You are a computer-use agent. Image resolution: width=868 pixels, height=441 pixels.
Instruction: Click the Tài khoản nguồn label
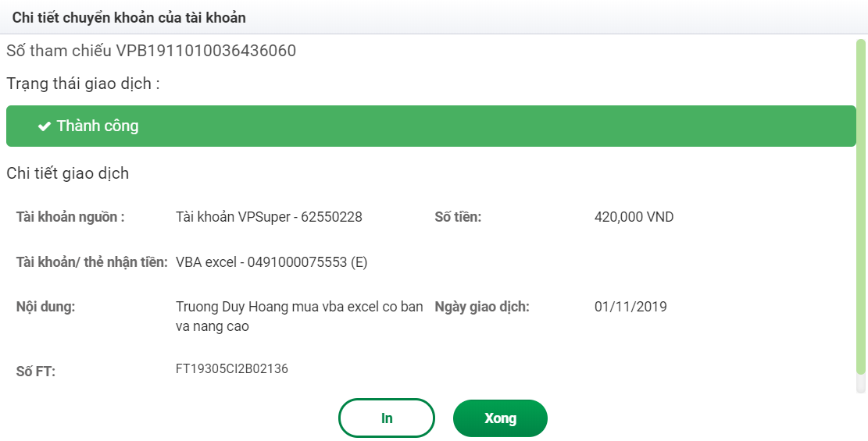coord(70,217)
